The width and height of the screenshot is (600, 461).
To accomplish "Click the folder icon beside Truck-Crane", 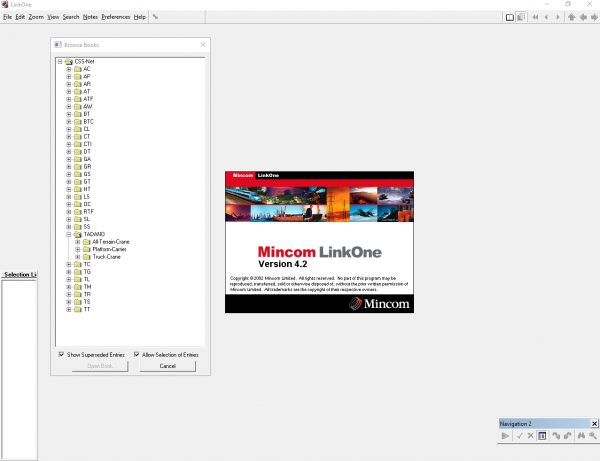I will 86,257.
